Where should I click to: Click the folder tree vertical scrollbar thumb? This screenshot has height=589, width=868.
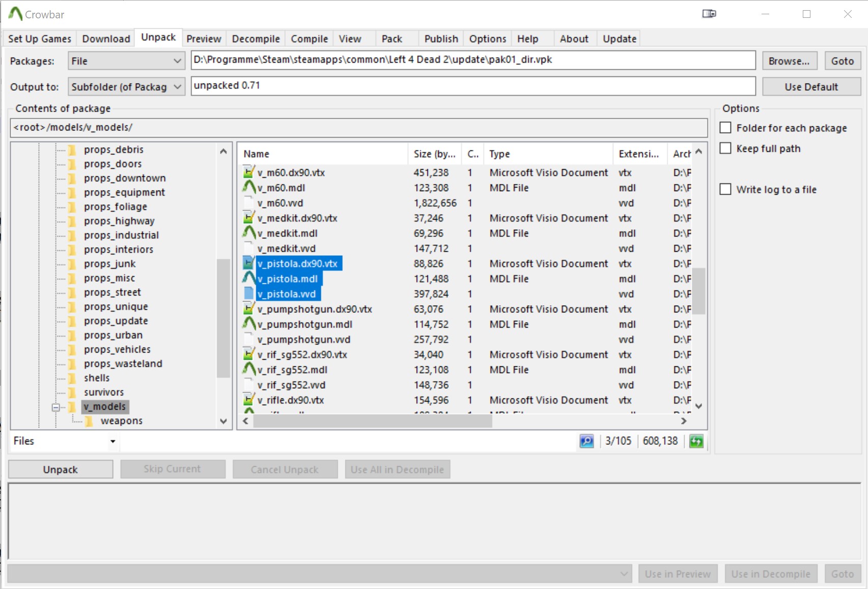tap(223, 318)
